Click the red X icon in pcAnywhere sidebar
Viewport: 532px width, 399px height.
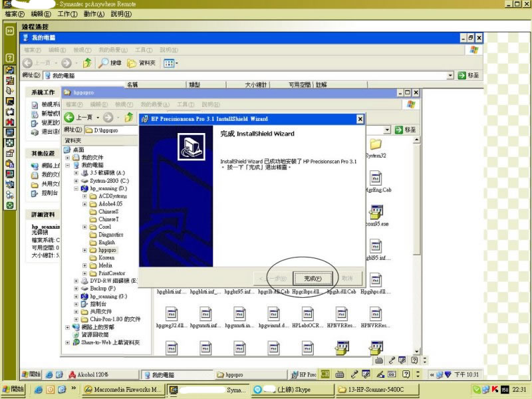point(10,122)
